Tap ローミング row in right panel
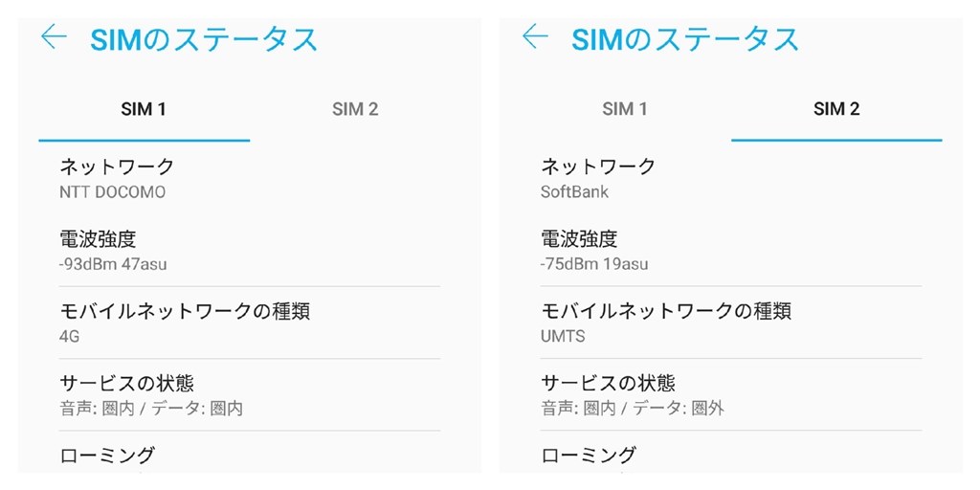 [589, 456]
